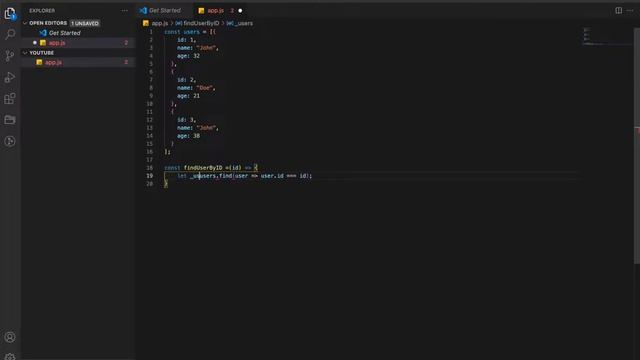Open editor more actions ellipsis
The image size is (640, 360).
pyautogui.click(x=630, y=11)
